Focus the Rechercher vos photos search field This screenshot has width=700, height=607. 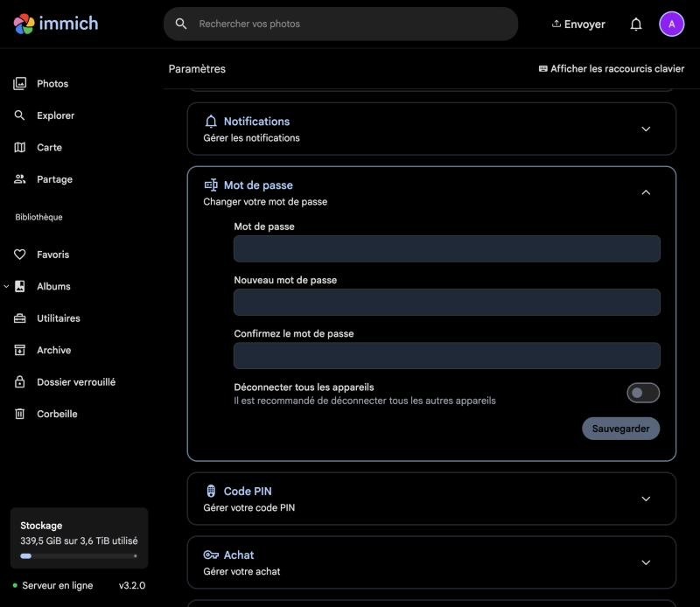click(340, 24)
